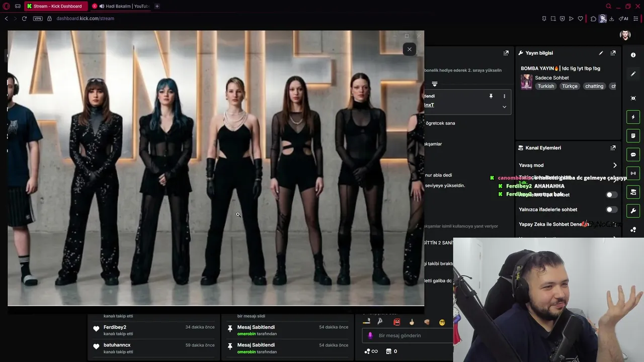The height and width of the screenshot is (362, 644).
Task: Open the Opera AI assistant button
Action: pyautogui.click(x=623, y=19)
